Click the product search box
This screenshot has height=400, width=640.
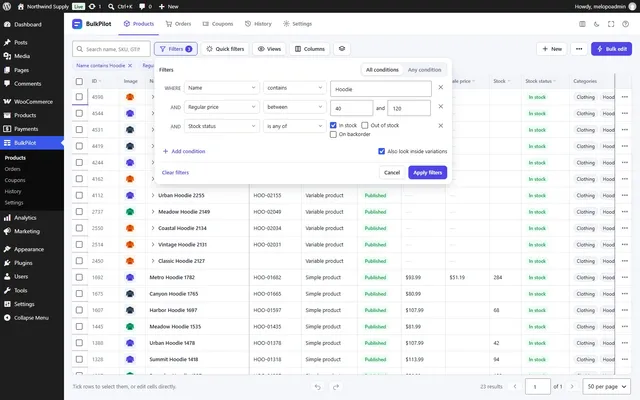111,49
